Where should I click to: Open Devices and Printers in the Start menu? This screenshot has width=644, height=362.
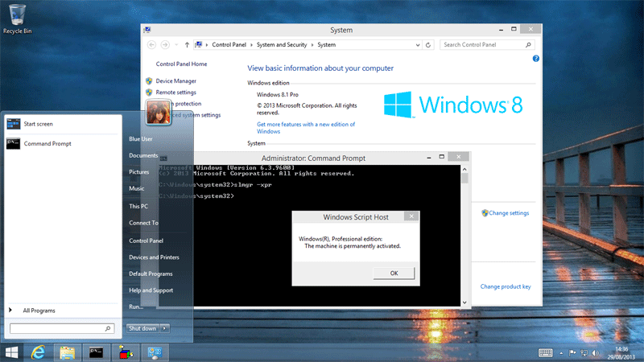click(154, 257)
